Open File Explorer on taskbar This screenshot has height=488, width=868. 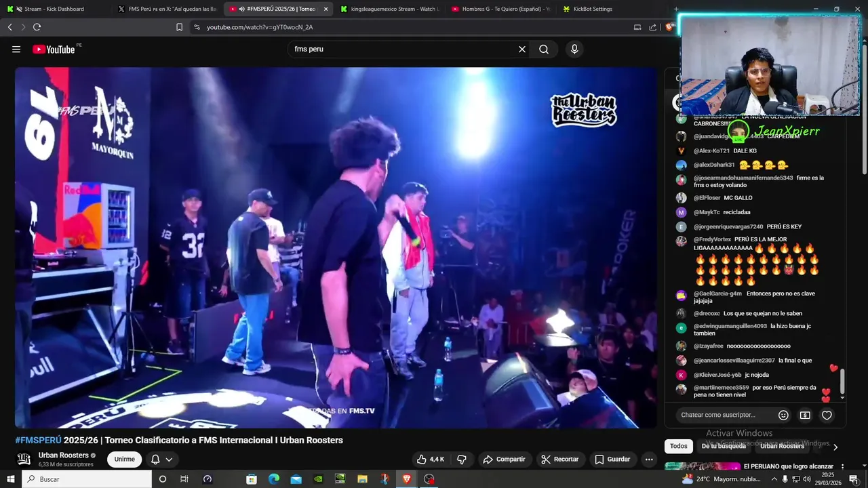[x=362, y=479]
